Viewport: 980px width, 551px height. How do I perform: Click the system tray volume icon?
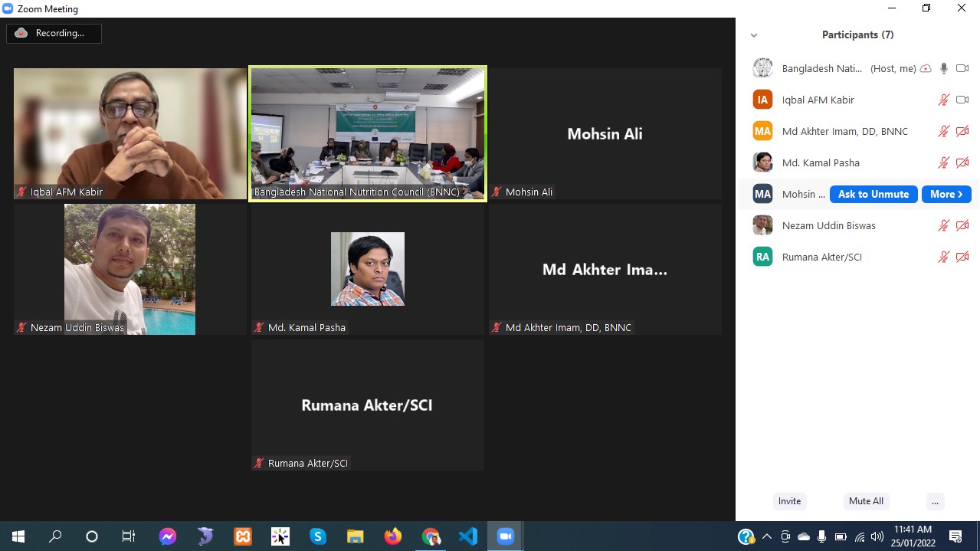click(x=877, y=536)
